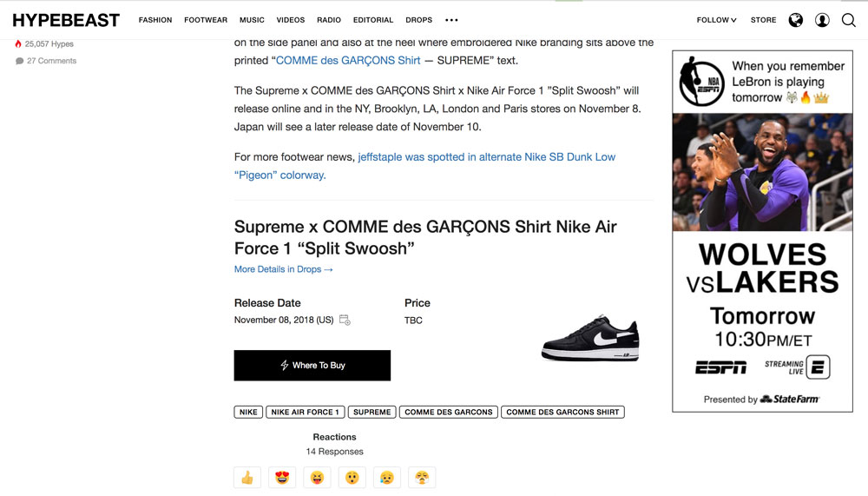This screenshot has height=496, width=868.
Task: Expand the more menu ellipsis
Action: [x=451, y=20]
